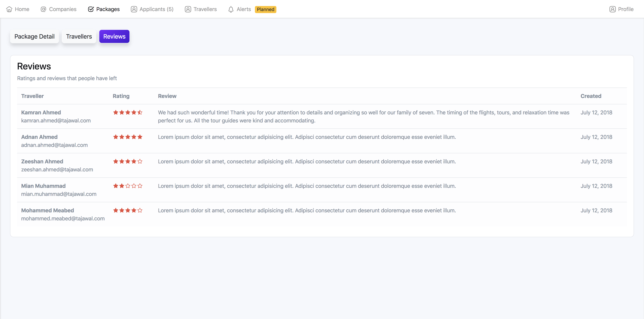Click the yellow Planned badge
Image resolution: width=644 pixels, height=319 pixels.
click(265, 10)
